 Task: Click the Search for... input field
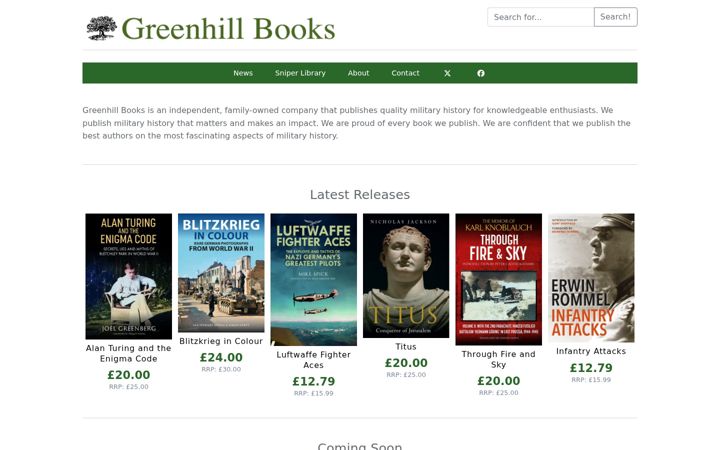coord(540,17)
